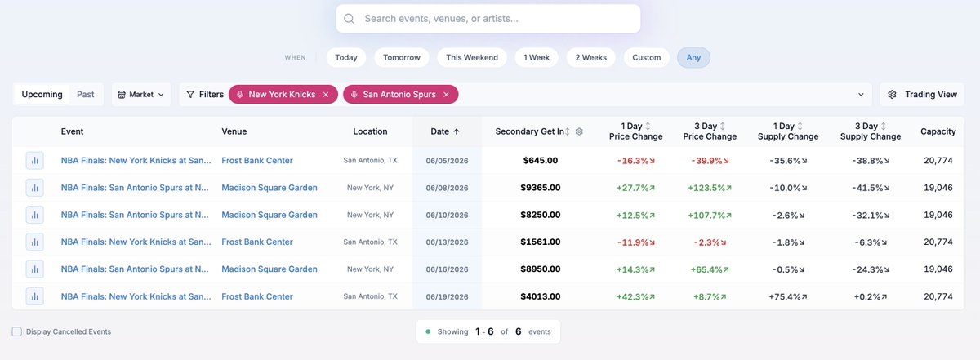Open Secondary Get In column settings gear

[x=579, y=131]
